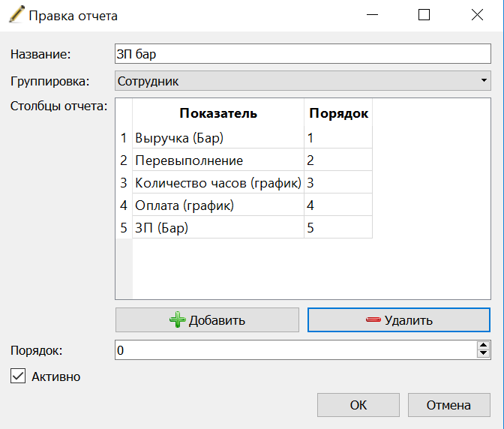Click order value cell for ЗП (Бар)
This screenshot has width=504, height=429.
point(338,227)
